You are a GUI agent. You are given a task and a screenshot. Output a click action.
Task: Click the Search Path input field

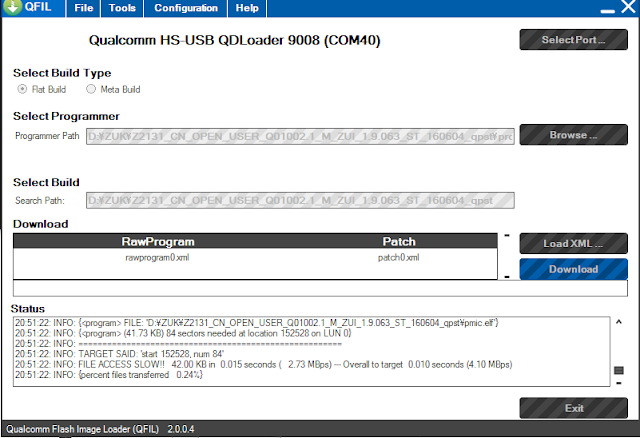300,200
